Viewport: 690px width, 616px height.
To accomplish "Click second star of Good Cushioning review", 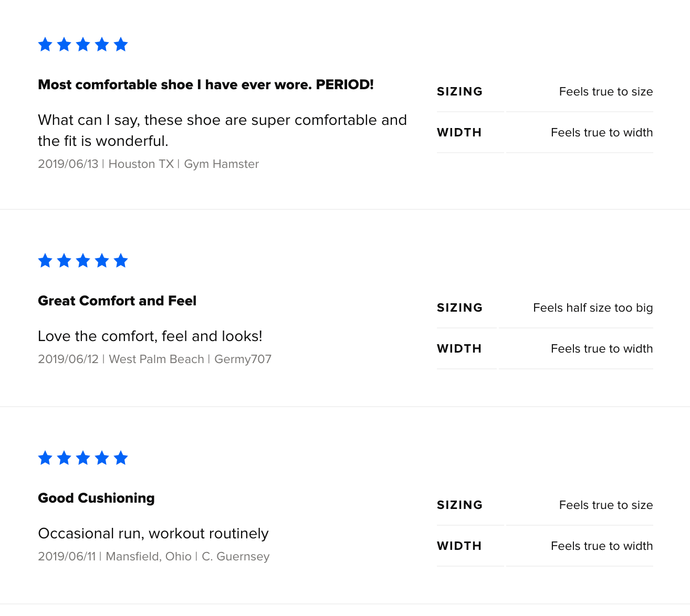I will tap(64, 458).
